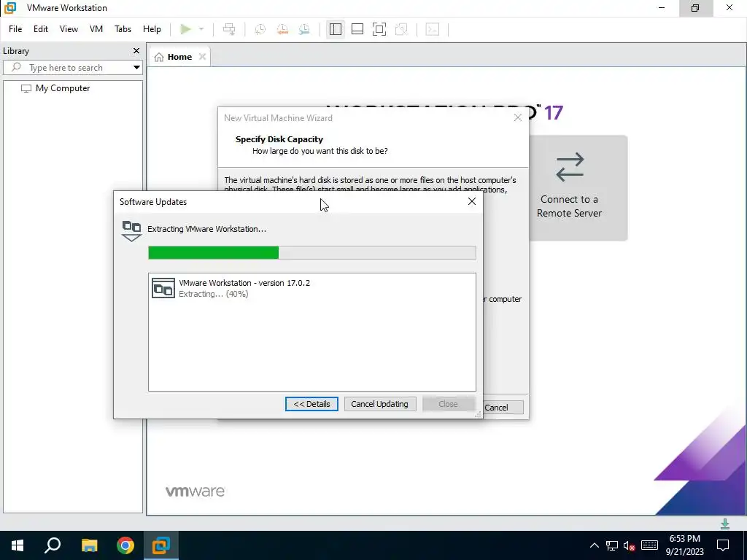This screenshot has height=560, width=747.
Task: Expand the Library search dropdown arrow
Action: [x=136, y=68]
